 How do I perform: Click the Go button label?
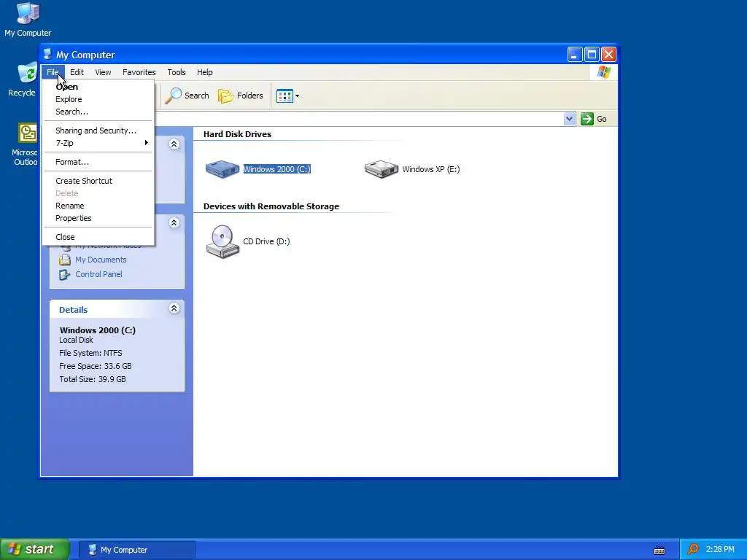[x=602, y=119]
